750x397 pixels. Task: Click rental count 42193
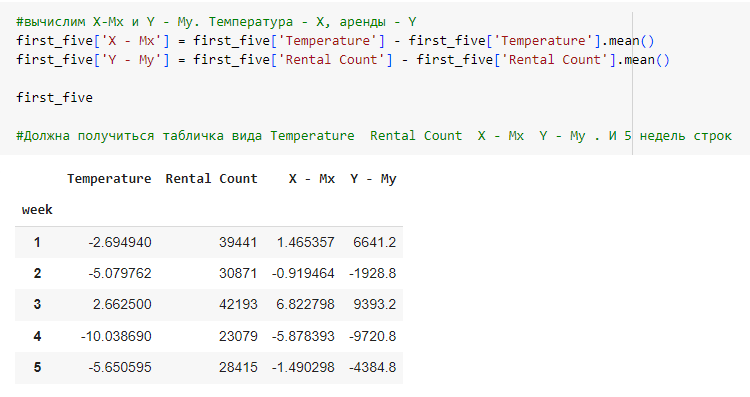(x=238, y=304)
